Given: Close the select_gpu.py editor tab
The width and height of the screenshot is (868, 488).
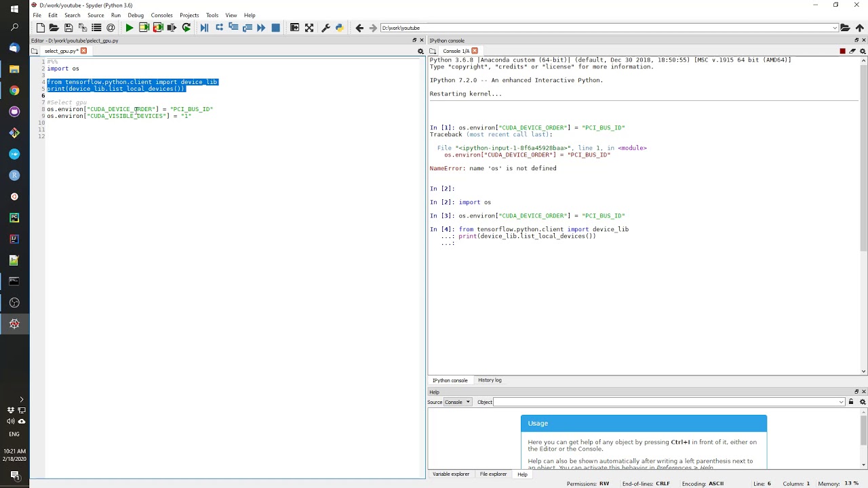Looking at the screenshot, I should coord(83,51).
